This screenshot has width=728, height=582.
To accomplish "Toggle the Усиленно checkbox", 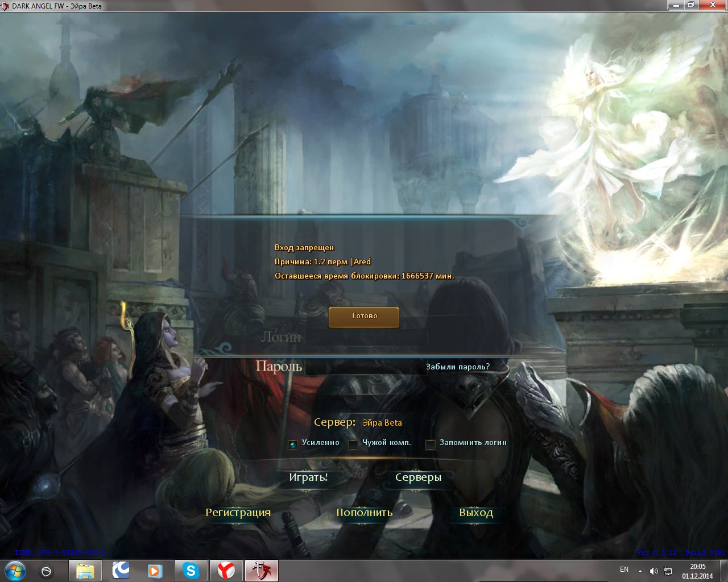I will [x=293, y=444].
